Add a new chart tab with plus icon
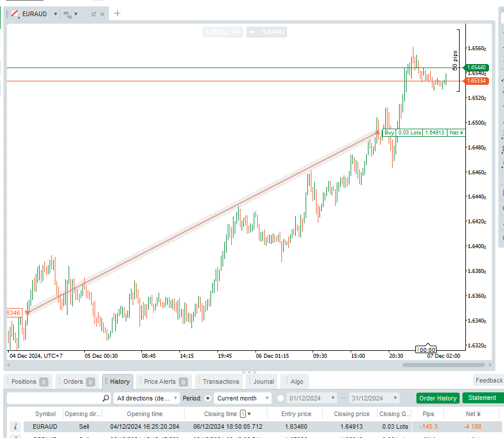Viewport: 504px width, 438px height. (118, 13)
